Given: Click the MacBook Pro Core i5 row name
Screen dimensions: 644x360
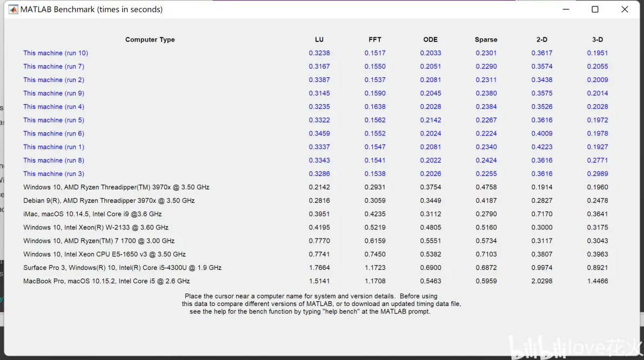Looking at the screenshot, I should 106,281.
